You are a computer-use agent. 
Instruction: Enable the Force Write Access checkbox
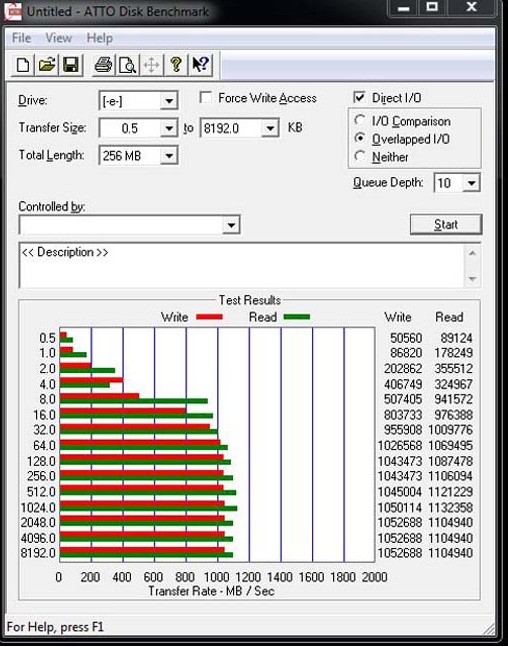tap(206, 98)
